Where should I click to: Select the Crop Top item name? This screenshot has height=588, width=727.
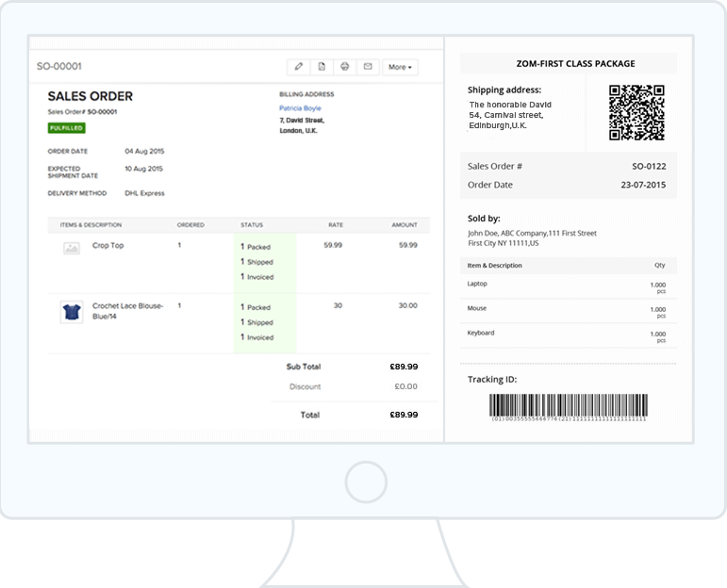(108, 245)
